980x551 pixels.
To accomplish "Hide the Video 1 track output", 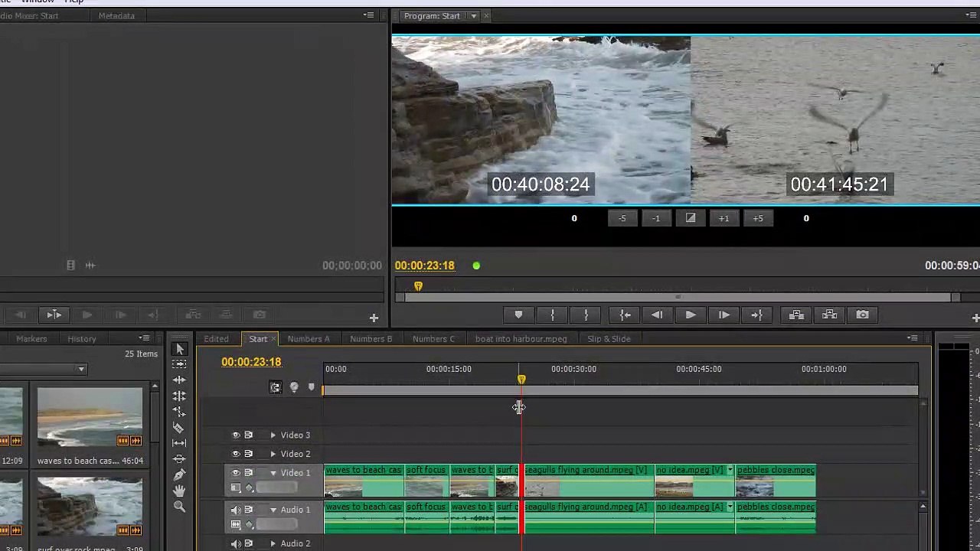I will tap(236, 473).
